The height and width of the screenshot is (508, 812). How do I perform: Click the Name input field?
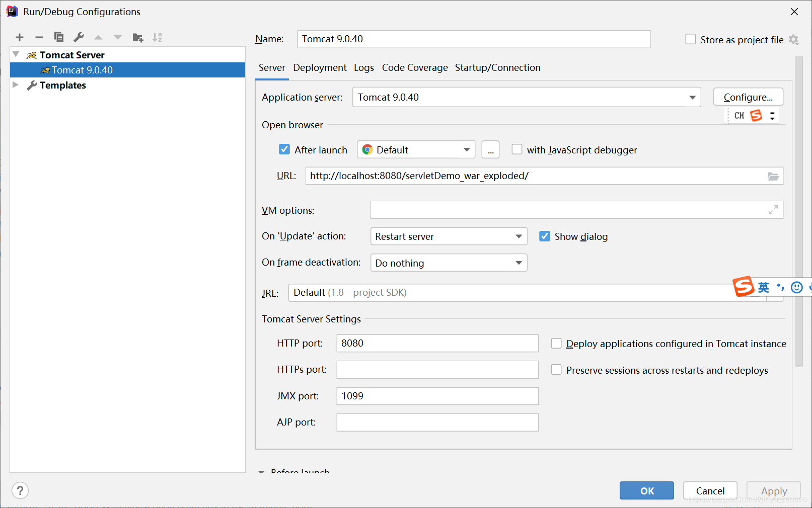point(474,39)
